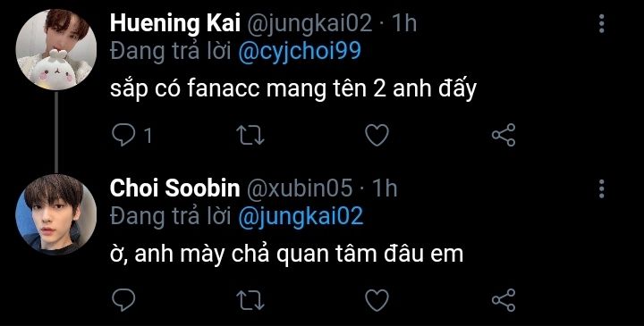This screenshot has width=644, height=326.
Task: Open the gray @jungkai02 handle beside Huening Kai
Action: click(x=309, y=25)
